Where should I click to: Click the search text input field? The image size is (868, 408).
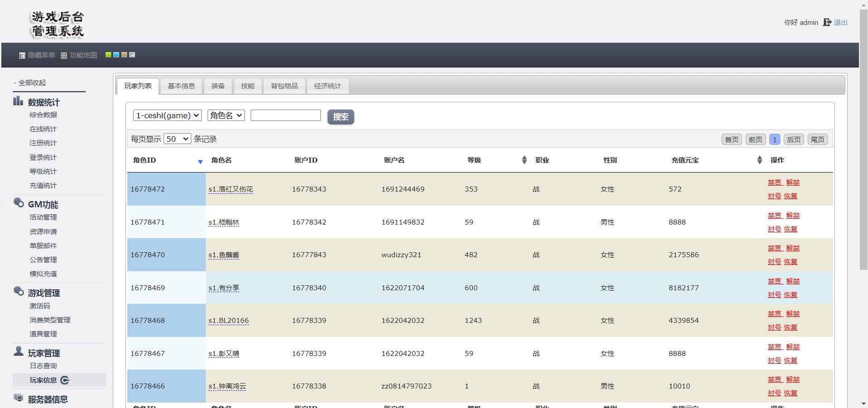(286, 115)
